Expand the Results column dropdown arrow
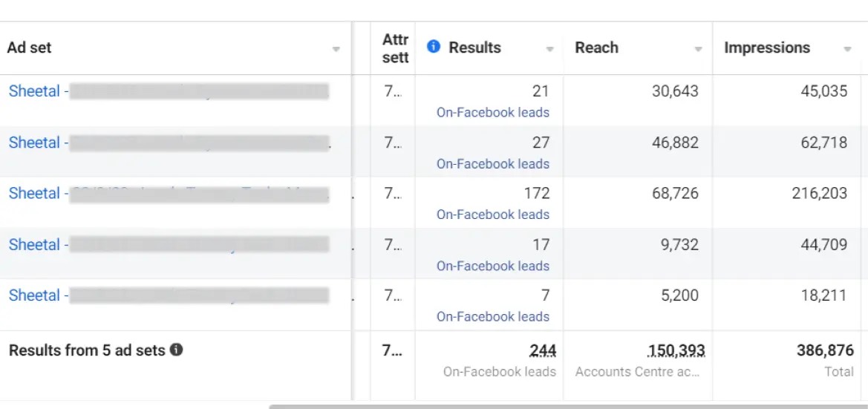The width and height of the screenshot is (868, 409). pyautogui.click(x=550, y=49)
